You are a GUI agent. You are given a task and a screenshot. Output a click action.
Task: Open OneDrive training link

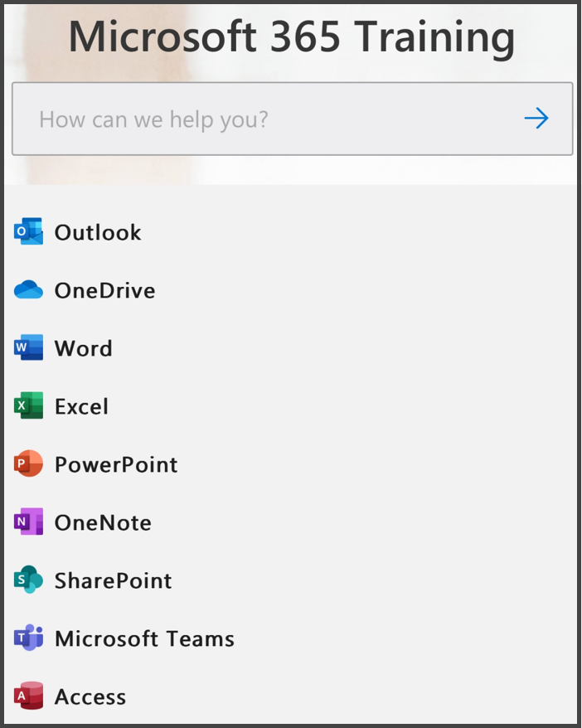point(105,290)
